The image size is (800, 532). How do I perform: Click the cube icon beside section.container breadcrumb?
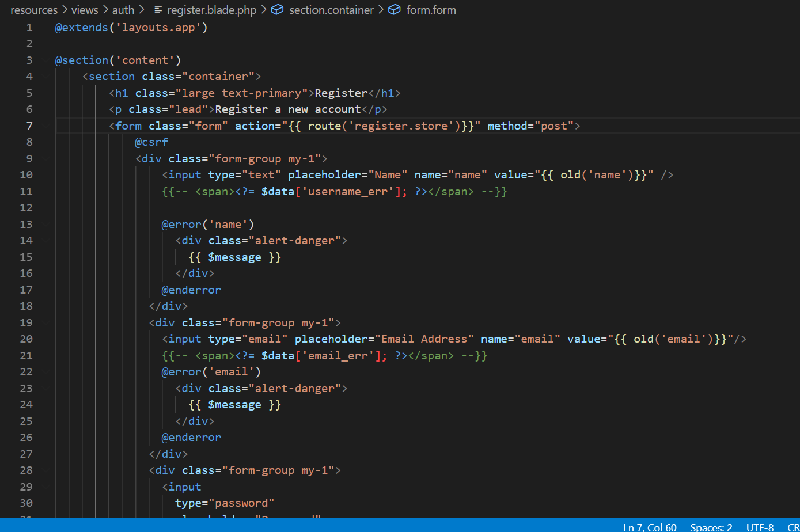(278, 10)
